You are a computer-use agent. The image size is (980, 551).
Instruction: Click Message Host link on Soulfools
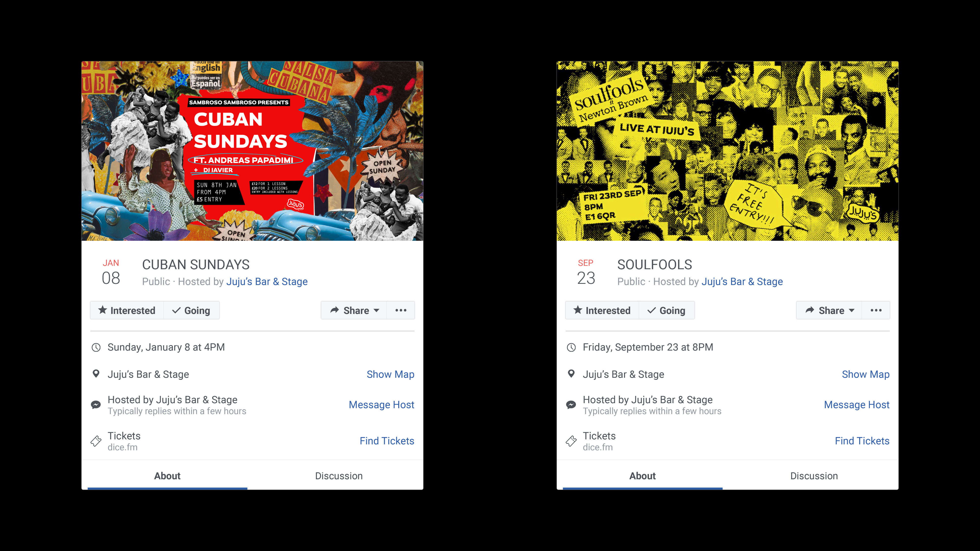857,405
